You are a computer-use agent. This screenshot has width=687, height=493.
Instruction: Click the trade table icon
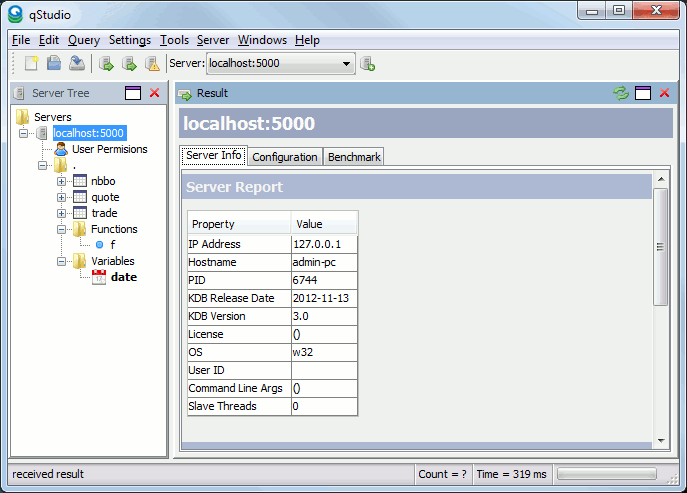click(80, 213)
